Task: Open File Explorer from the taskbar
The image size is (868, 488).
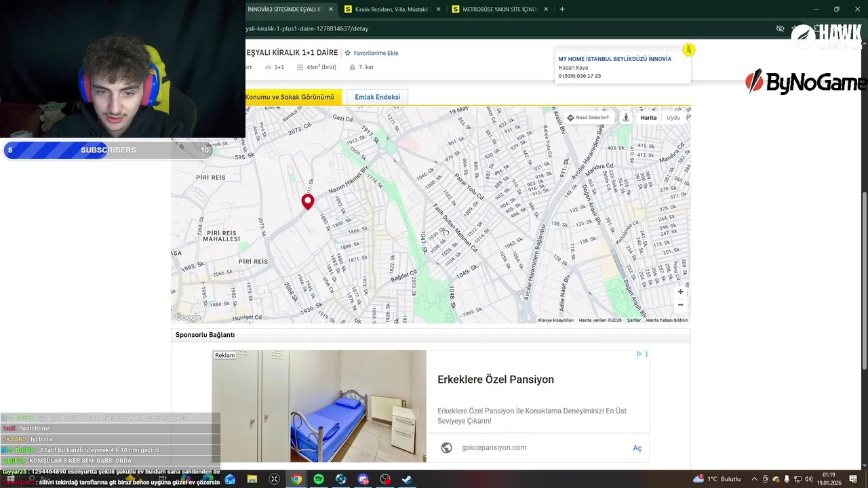Action: point(252,479)
